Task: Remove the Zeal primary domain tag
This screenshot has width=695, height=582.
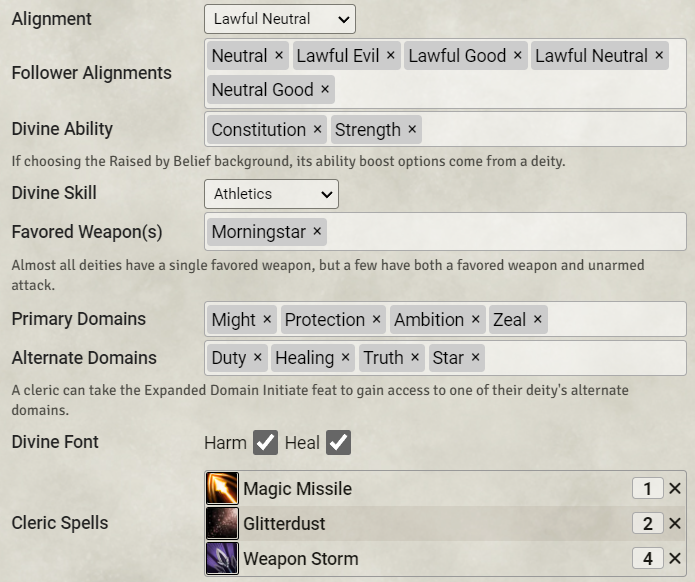Action: [x=537, y=320]
